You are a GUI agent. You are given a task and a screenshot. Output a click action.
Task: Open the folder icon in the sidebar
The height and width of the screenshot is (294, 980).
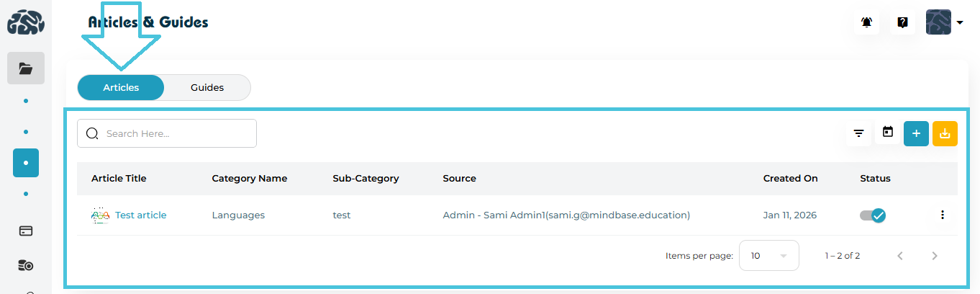[x=26, y=68]
